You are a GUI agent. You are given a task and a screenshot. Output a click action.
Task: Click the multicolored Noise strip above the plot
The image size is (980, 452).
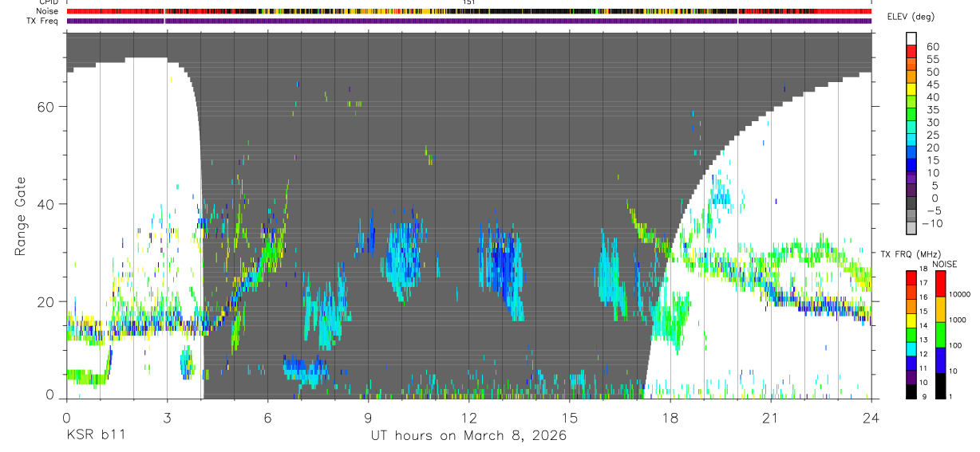468,11
